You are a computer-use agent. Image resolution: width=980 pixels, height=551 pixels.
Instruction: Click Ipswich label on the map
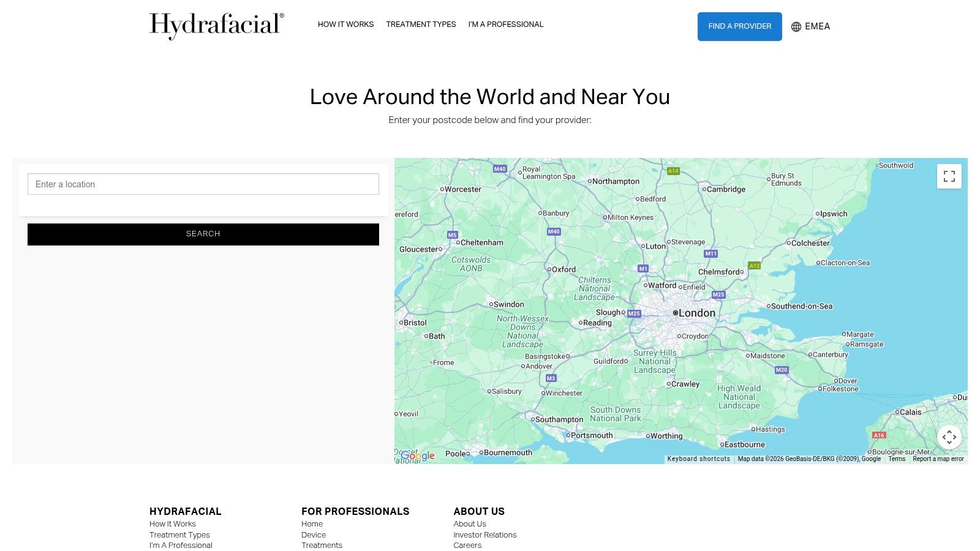(x=834, y=214)
